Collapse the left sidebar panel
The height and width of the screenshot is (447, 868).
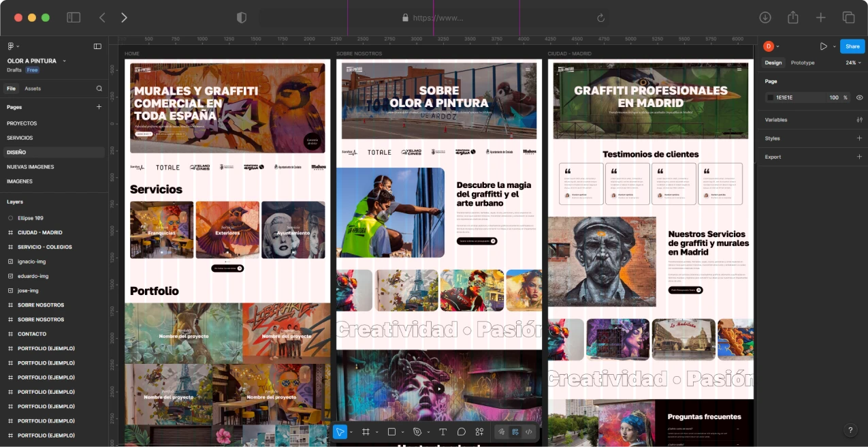tap(97, 46)
